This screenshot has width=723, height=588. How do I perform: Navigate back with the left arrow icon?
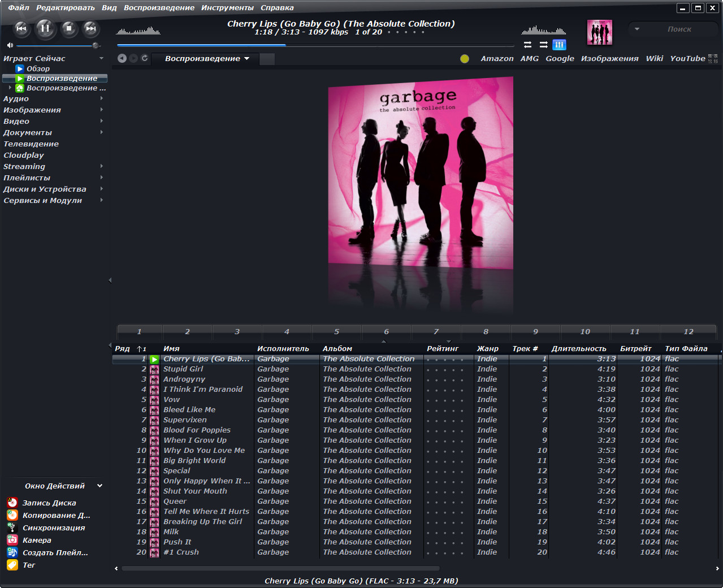coord(122,58)
